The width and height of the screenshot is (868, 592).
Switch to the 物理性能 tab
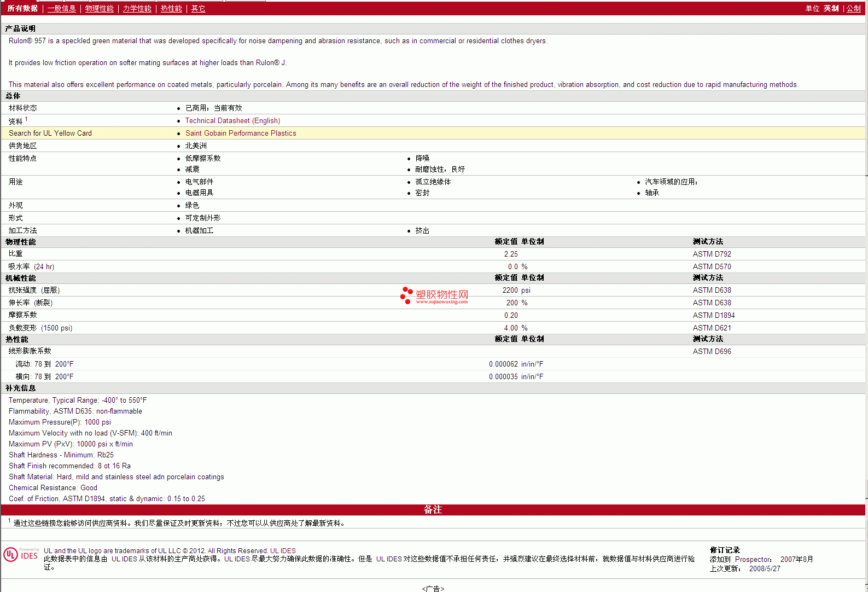coord(99,9)
